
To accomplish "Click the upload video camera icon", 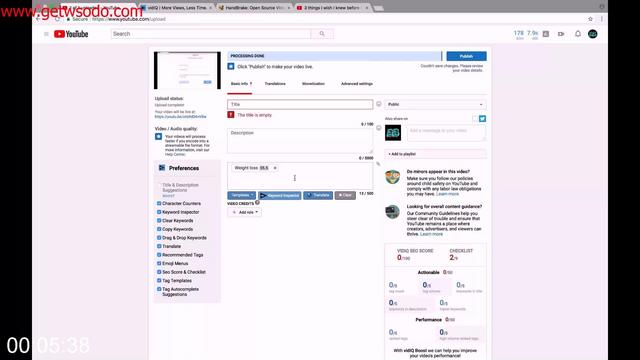I will coord(561,34).
